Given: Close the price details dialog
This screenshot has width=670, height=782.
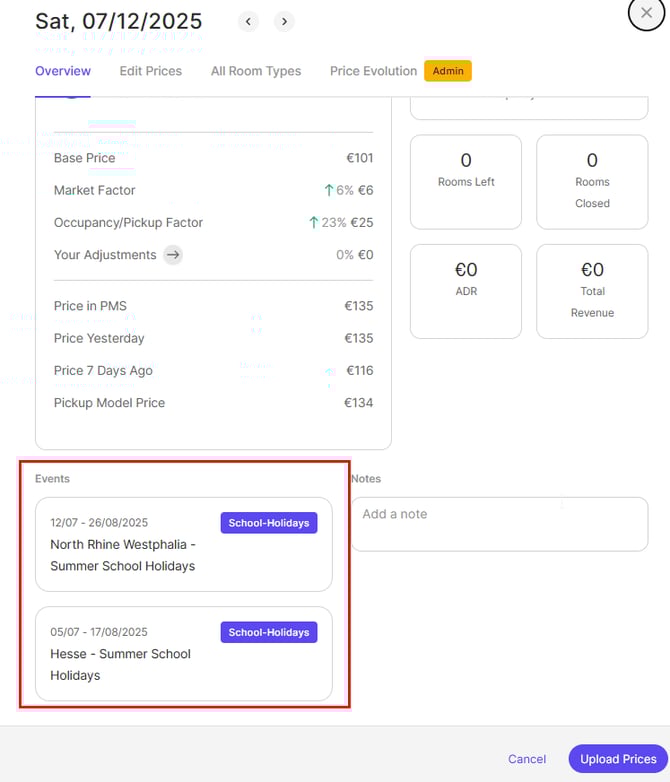Looking at the screenshot, I should click(646, 13).
